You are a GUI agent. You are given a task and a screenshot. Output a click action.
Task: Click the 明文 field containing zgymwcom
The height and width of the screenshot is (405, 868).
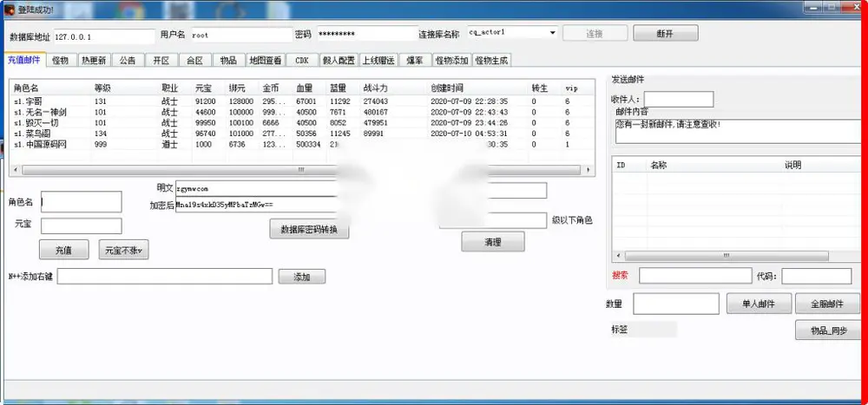(257, 189)
